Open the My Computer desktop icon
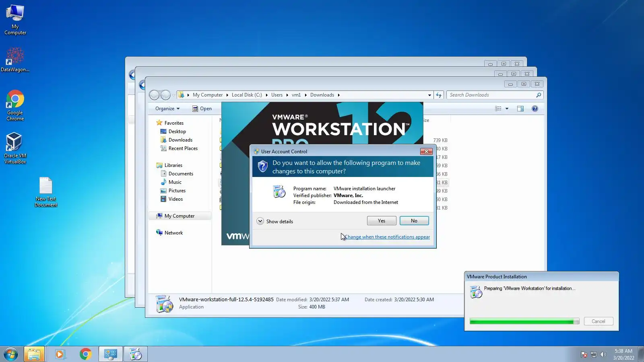644x362 pixels. [15, 20]
